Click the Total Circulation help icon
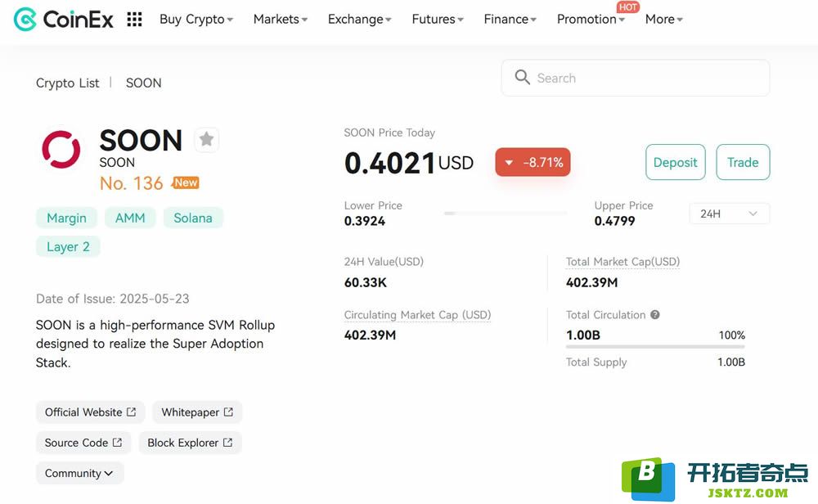 tap(655, 315)
